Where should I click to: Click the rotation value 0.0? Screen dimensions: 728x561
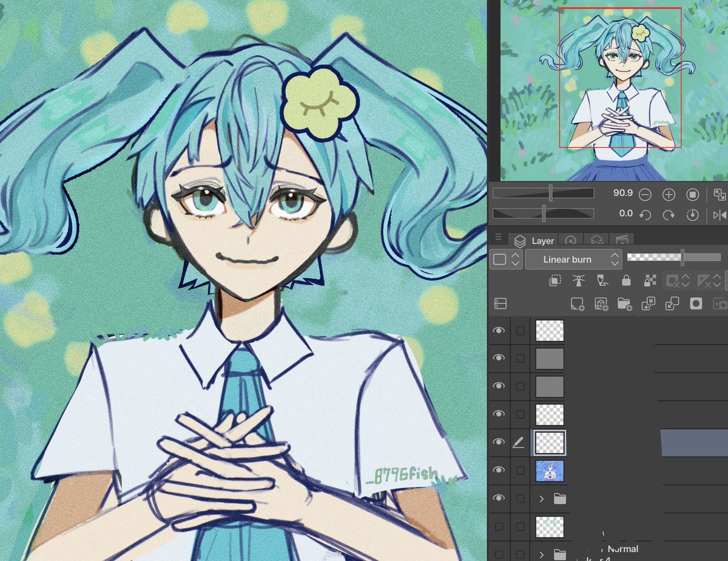pos(626,213)
